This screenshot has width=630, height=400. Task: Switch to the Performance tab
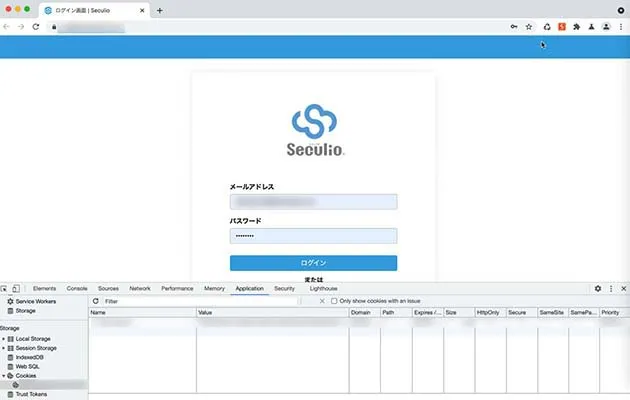177,288
